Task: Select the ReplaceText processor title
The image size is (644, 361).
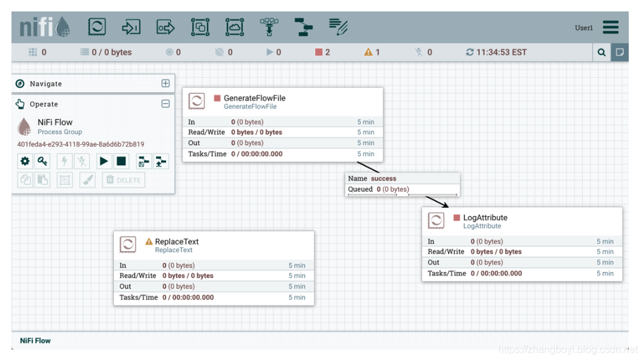Action: point(177,242)
